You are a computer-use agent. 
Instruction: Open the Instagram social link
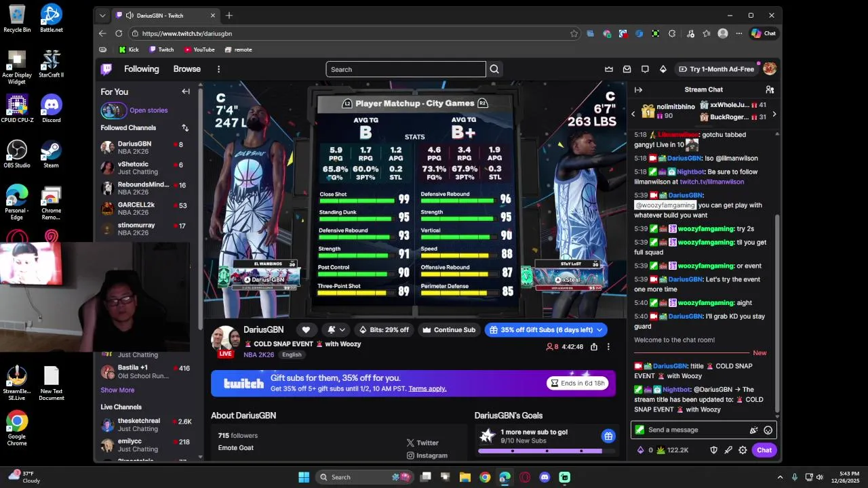pyautogui.click(x=427, y=455)
